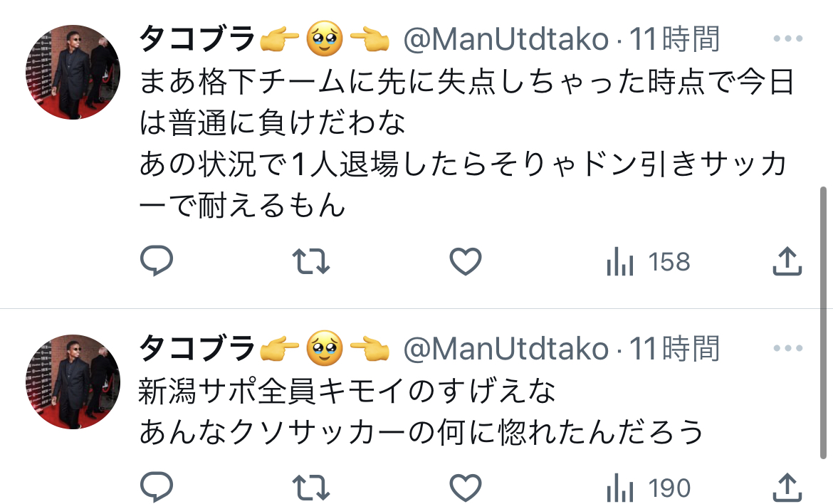This screenshot has width=833, height=504.
Task: Open profile picture on second tweet
Action: click(73, 382)
